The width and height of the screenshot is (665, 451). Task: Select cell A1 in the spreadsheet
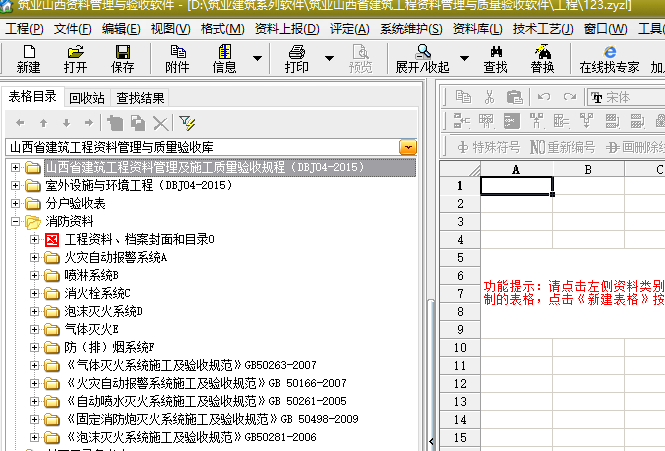tap(515, 185)
